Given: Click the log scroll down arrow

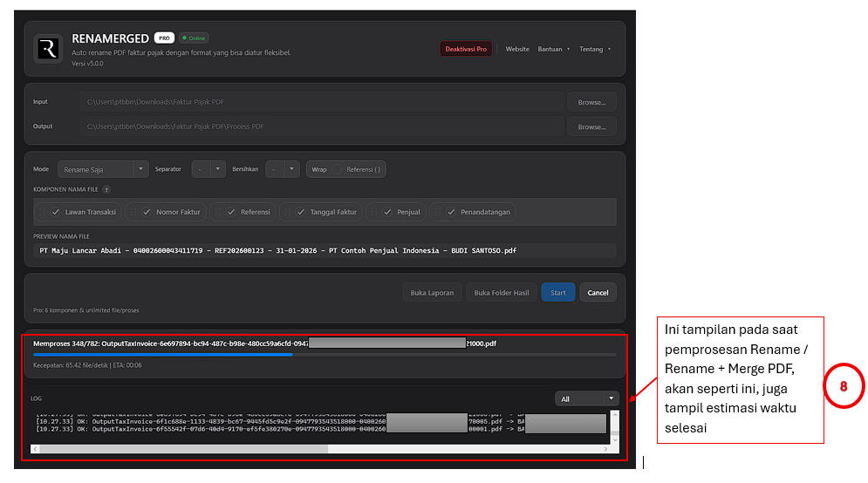Looking at the screenshot, I should (614, 440).
